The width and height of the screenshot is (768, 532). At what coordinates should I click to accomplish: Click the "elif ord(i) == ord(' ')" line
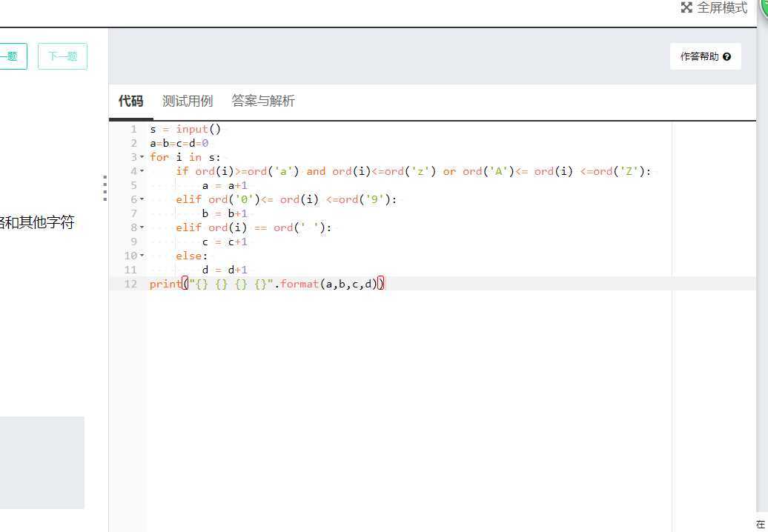(x=254, y=227)
